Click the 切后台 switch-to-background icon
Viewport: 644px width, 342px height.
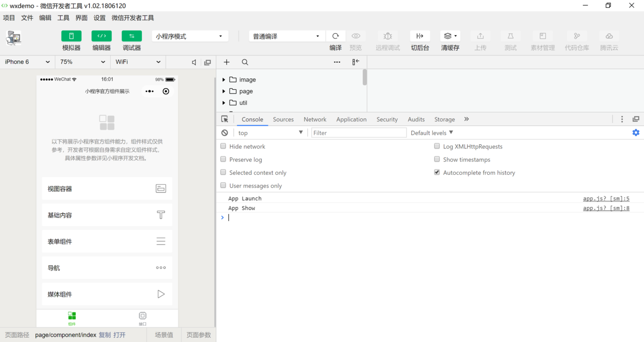[420, 36]
